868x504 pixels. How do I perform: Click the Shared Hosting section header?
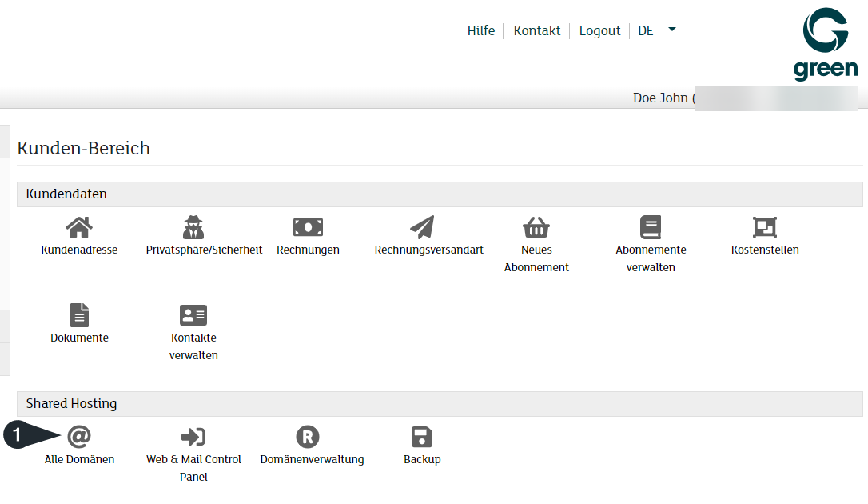(x=71, y=404)
